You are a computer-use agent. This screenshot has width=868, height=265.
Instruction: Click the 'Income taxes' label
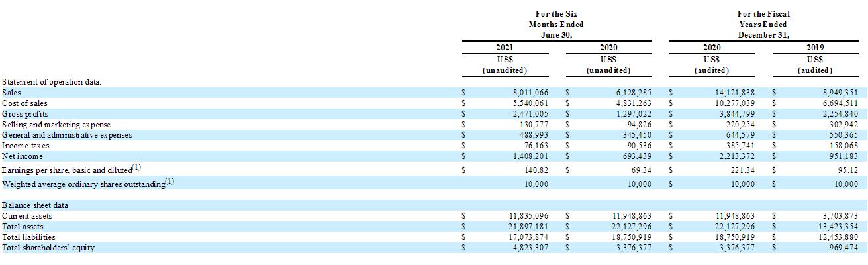26,146
